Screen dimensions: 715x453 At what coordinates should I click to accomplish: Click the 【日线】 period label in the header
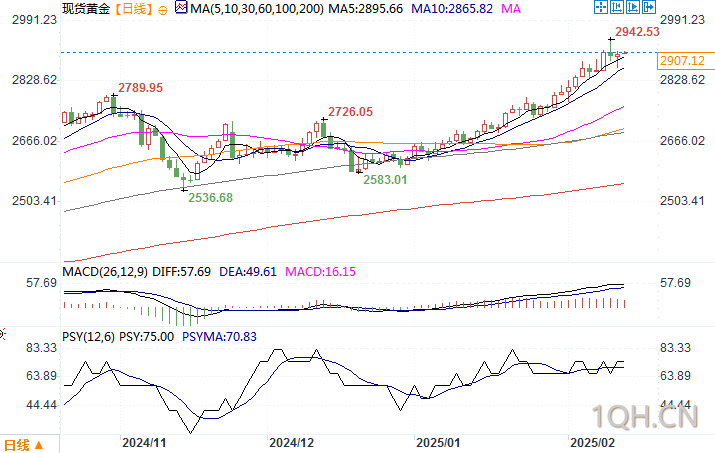[x=134, y=8]
